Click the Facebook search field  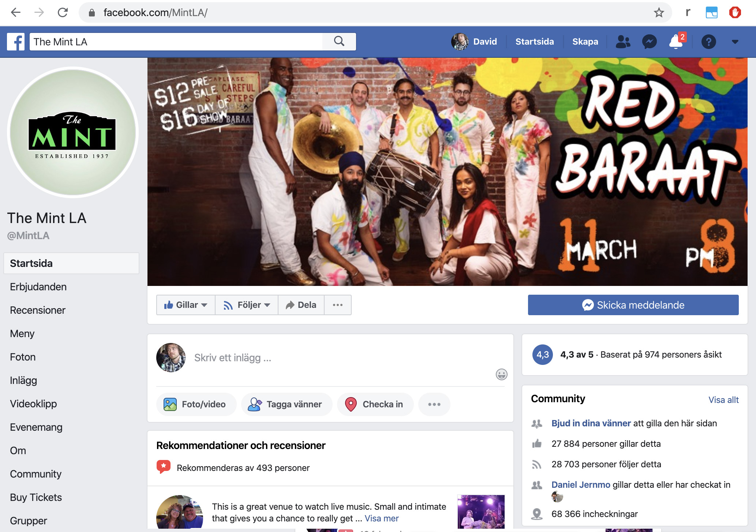[176, 42]
